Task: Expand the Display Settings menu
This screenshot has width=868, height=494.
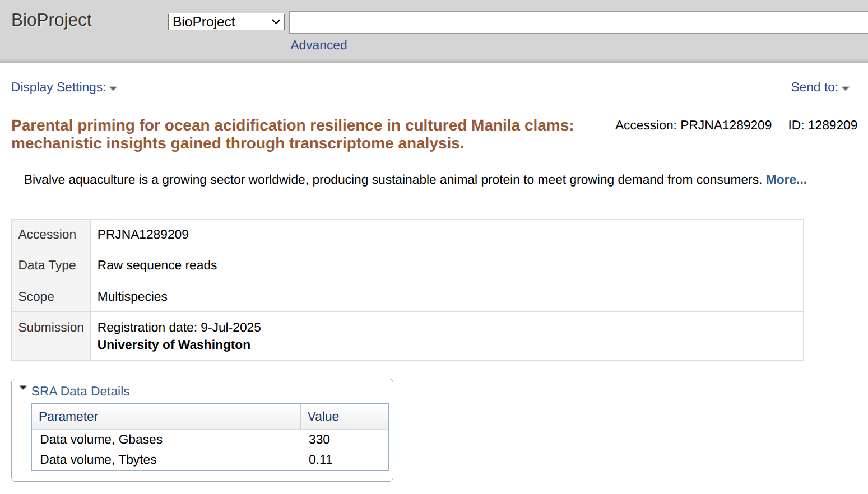Action: coord(58,87)
